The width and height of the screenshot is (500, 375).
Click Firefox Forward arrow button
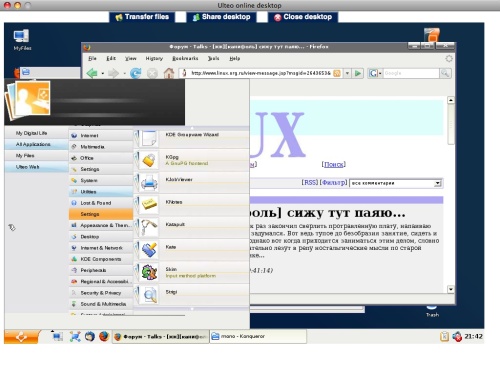(x=113, y=73)
